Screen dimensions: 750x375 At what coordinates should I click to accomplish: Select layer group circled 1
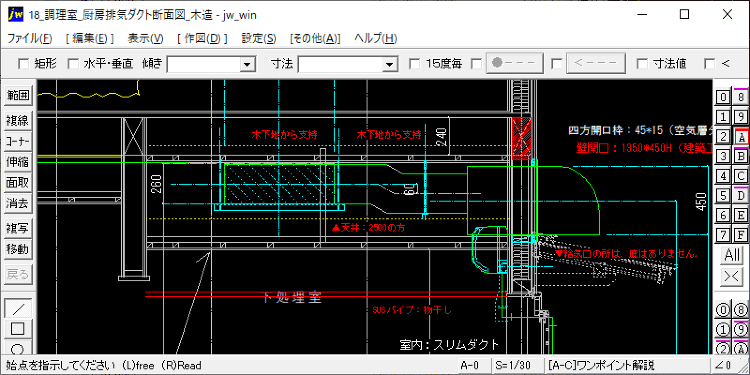tap(723, 330)
